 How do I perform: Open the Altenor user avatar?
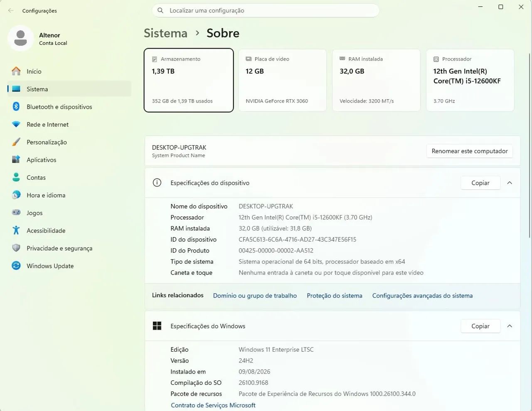[20, 38]
